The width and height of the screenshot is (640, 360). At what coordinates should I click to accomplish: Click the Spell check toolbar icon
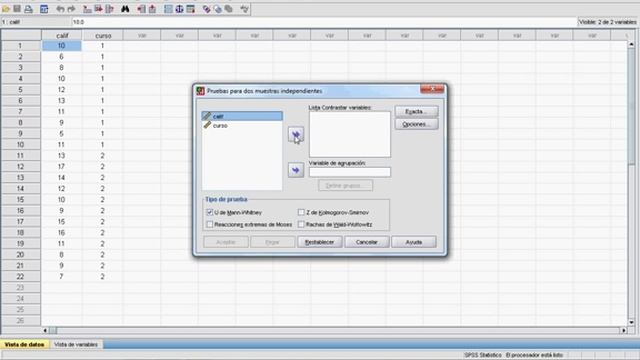point(244,9)
